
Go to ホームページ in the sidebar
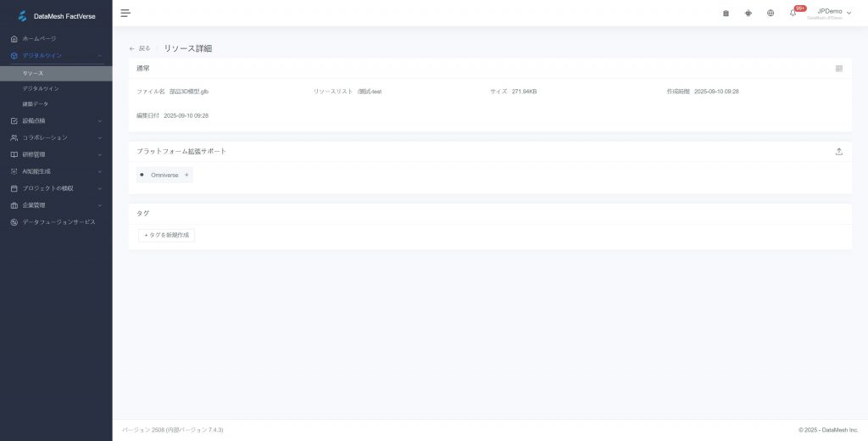pyautogui.click(x=39, y=38)
